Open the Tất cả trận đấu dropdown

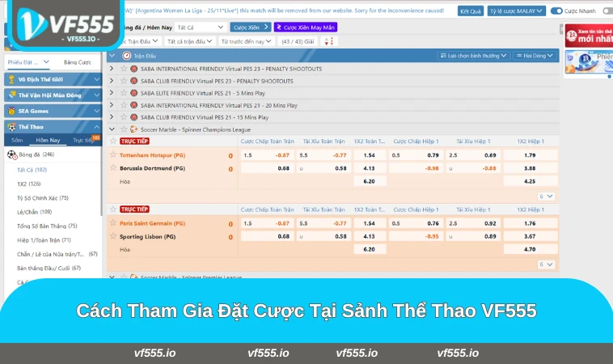click(x=189, y=41)
